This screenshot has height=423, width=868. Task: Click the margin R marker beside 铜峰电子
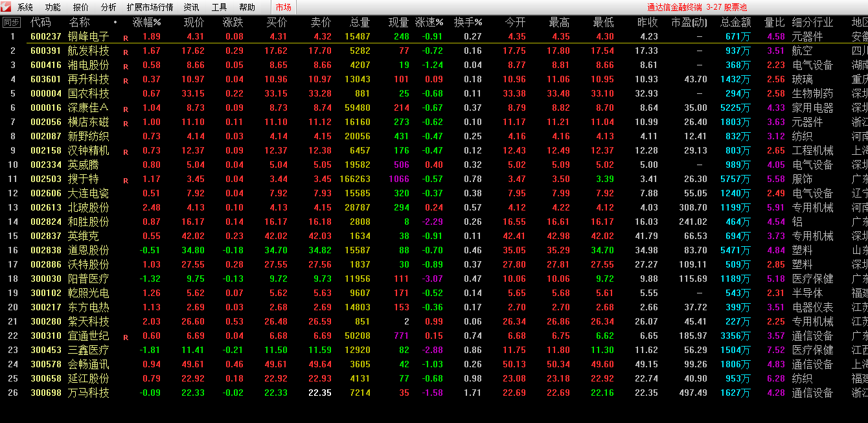tap(126, 38)
